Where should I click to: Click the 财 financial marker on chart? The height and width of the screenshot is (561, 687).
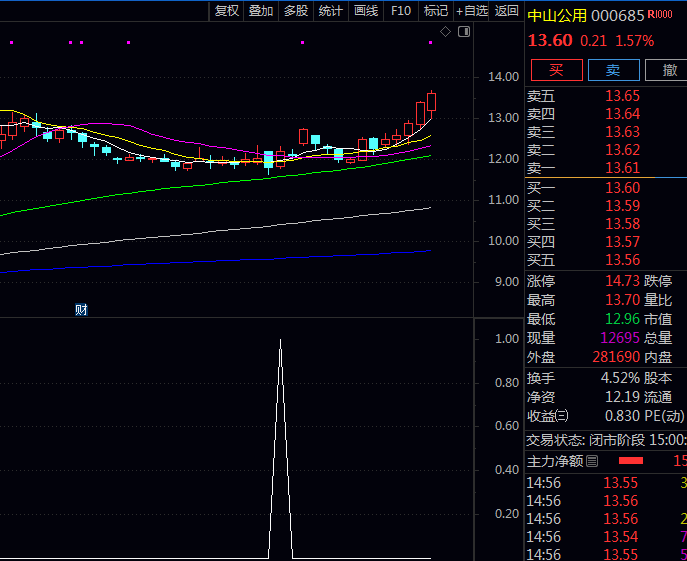point(81,309)
